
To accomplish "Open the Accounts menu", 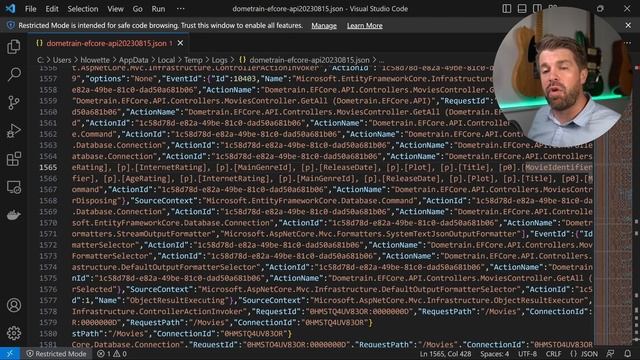I will pyautogui.click(x=14, y=305).
